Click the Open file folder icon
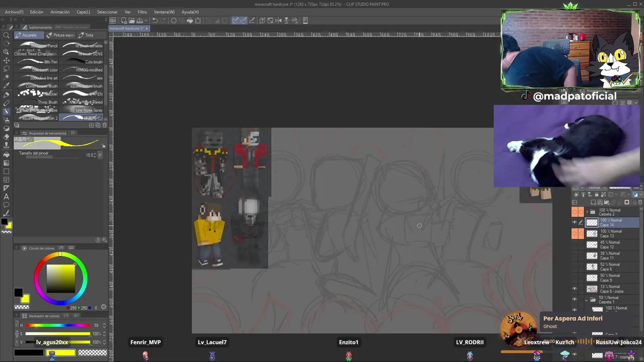The width and height of the screenshot is (644, 362). (x=131, y=21)
